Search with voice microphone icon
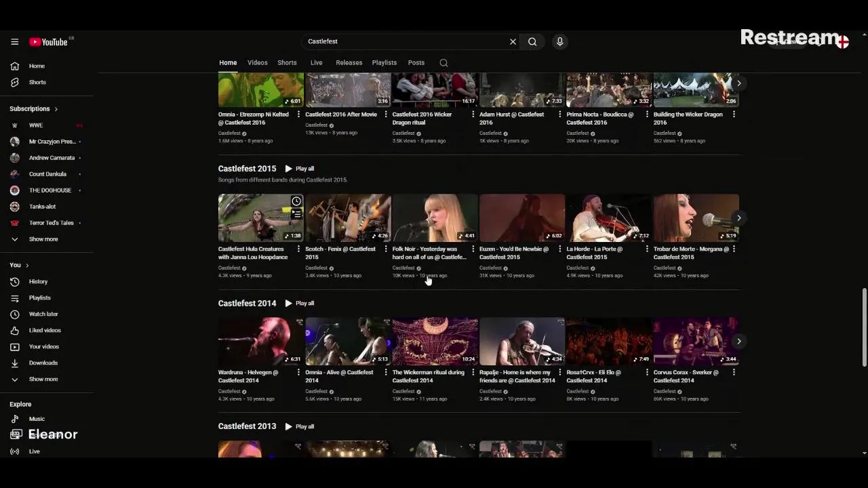The width and height of the screenshot is (868, 488). click(559, 41)
